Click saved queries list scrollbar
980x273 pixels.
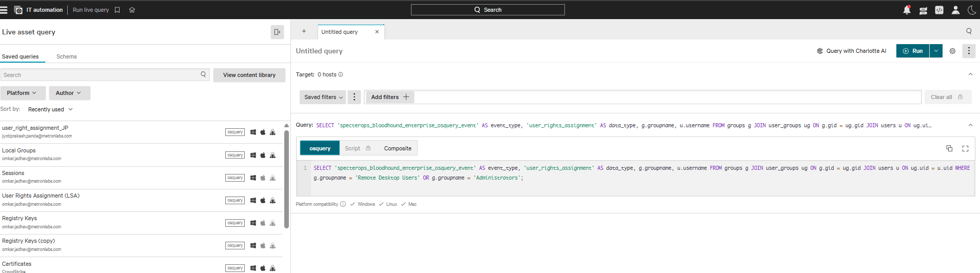point(286,180)
